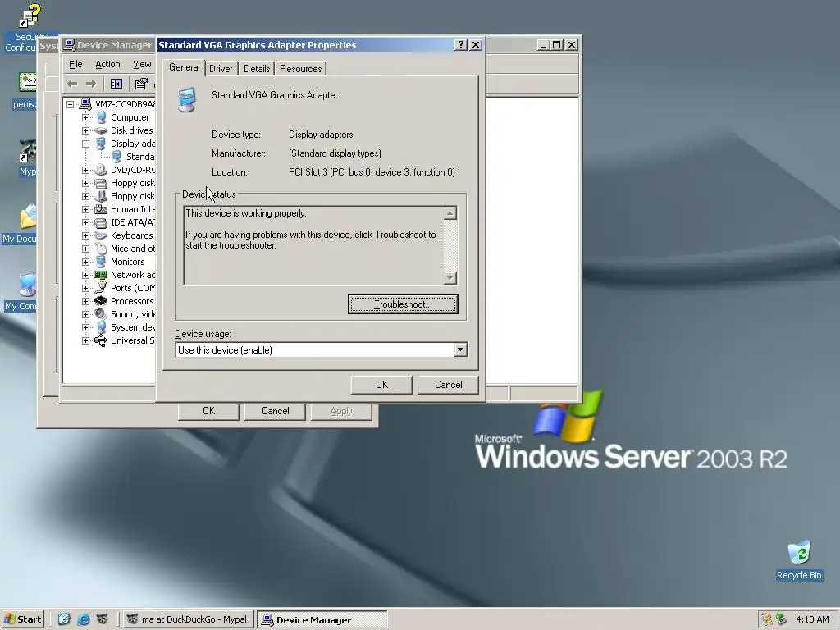Click the Mice and other pointing devices icon
840x630 pixels.
point(101,249)
